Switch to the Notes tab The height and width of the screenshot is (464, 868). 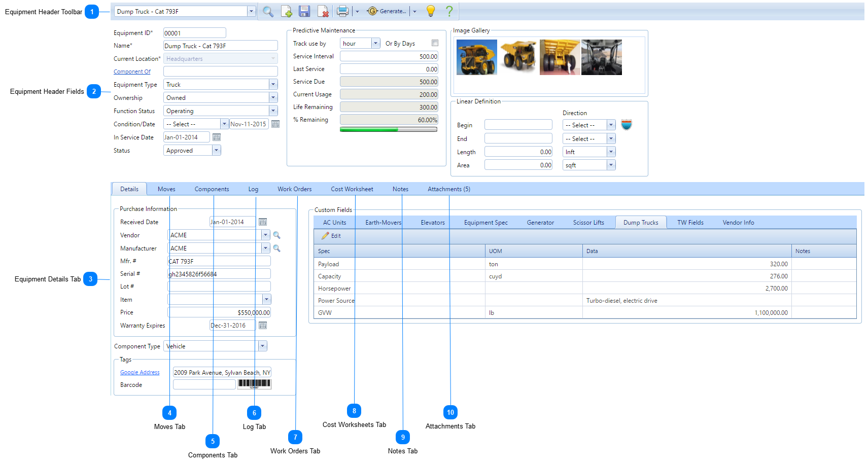[400, 189]
